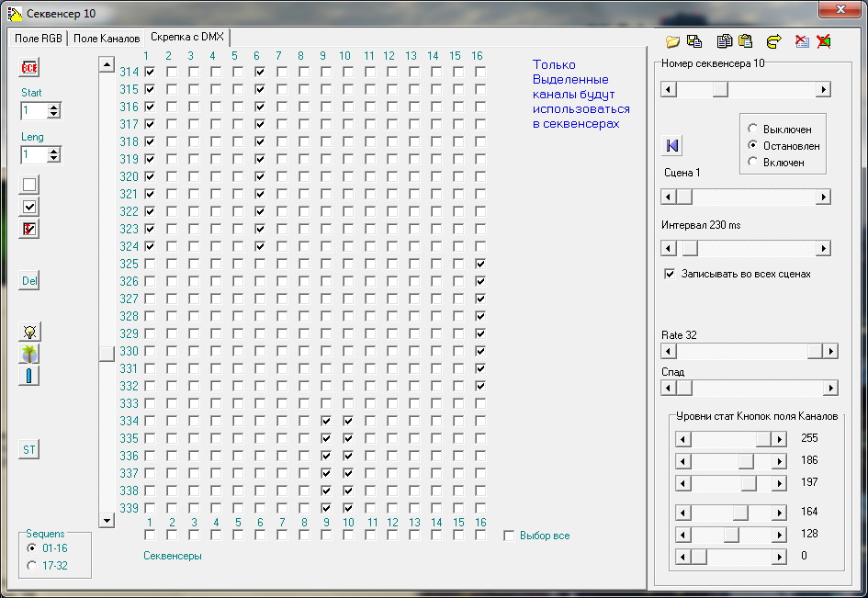Select the Скрепка с DMX tab
This screenshot has width=868, height=598.
pyautogui.click(x=187, y=37)
